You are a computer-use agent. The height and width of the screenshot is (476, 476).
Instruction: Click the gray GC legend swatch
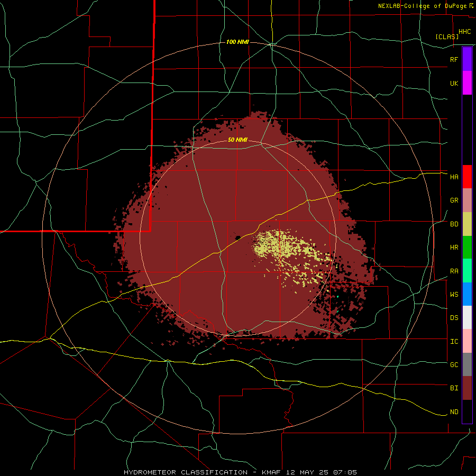[467, 364]
